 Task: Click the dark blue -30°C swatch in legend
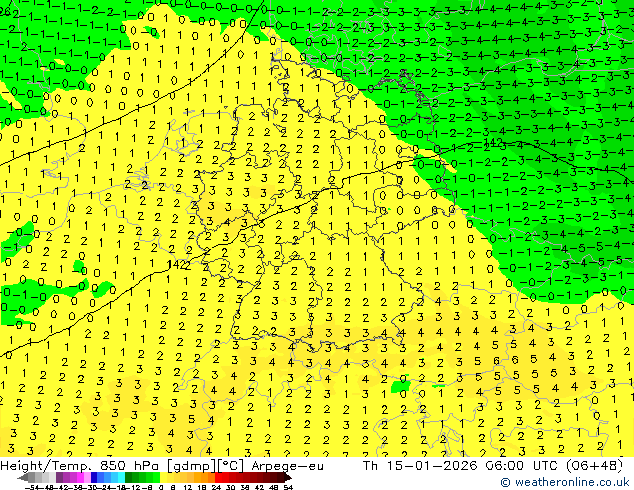94,478
